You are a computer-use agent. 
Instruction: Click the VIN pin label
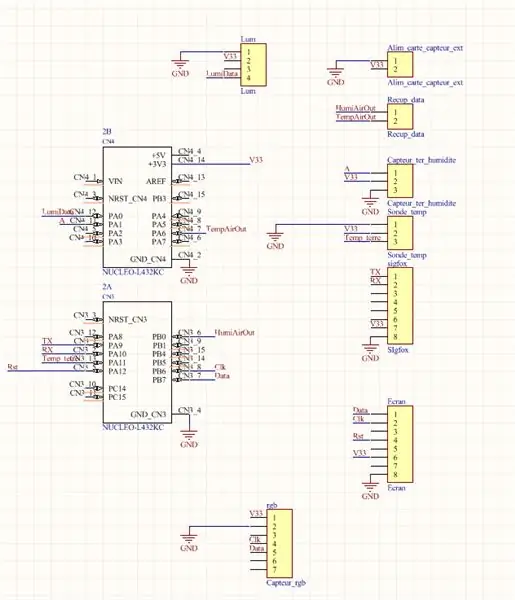(x=116, y=181)
